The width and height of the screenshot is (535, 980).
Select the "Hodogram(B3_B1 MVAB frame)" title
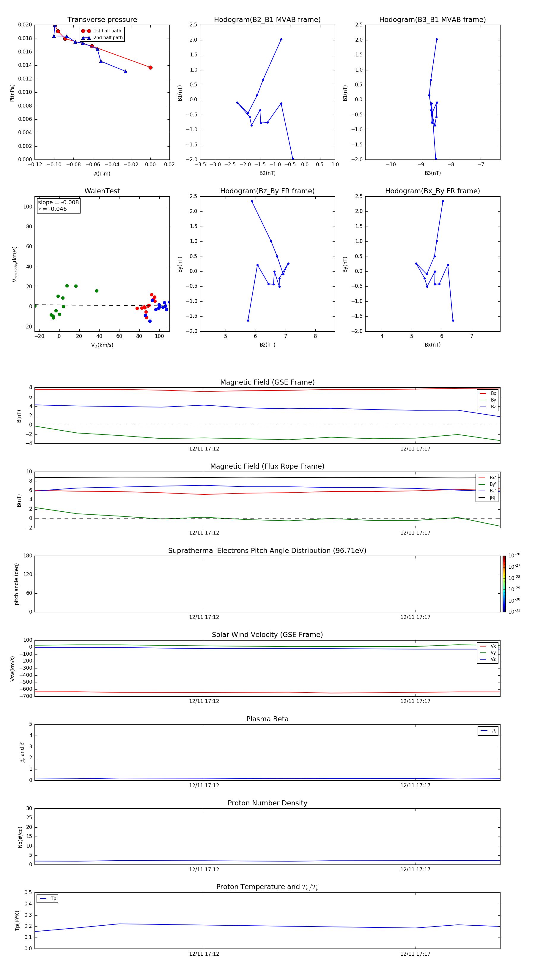pyautogui.click(x=432, y=20)
